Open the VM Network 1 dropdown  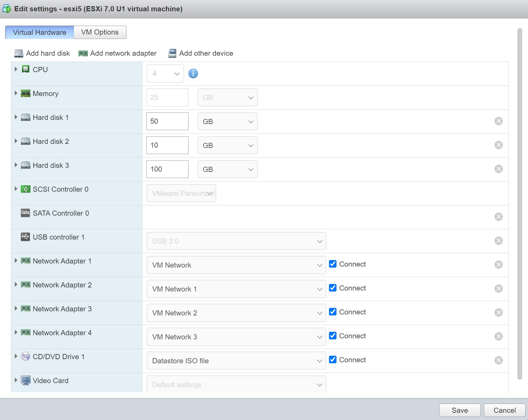[x=236, y=289]
